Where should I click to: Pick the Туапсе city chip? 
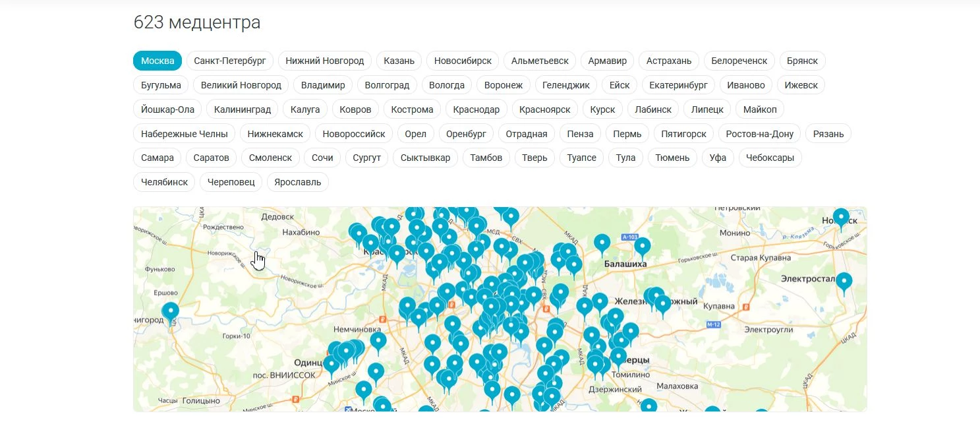click(582, 158)
